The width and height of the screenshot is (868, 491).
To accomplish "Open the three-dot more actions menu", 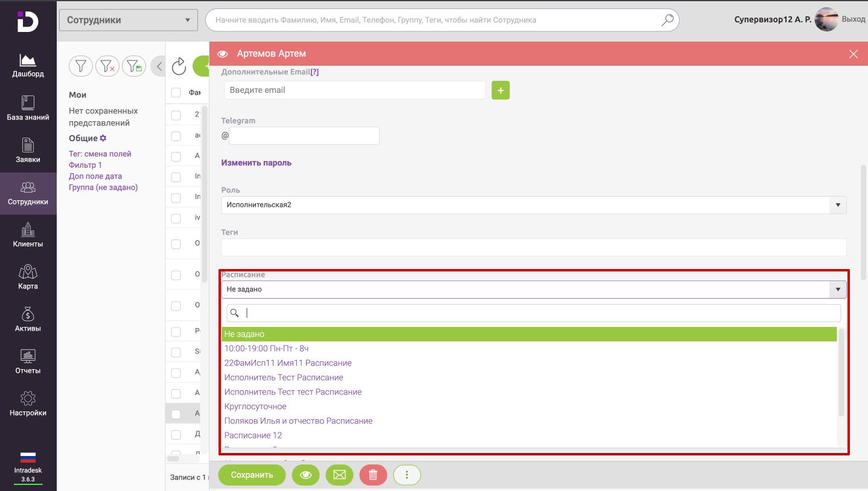I will tap(407, 475).
